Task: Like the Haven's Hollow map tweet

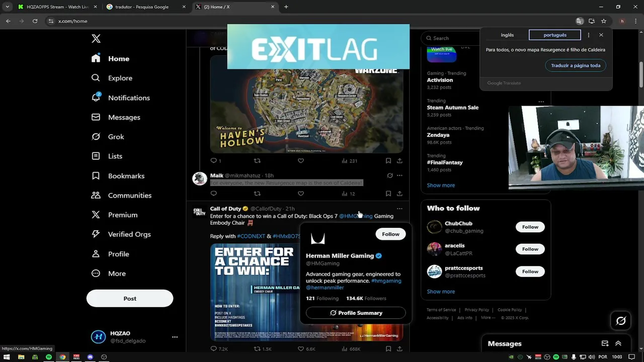Action: click(x=301, y=161)
